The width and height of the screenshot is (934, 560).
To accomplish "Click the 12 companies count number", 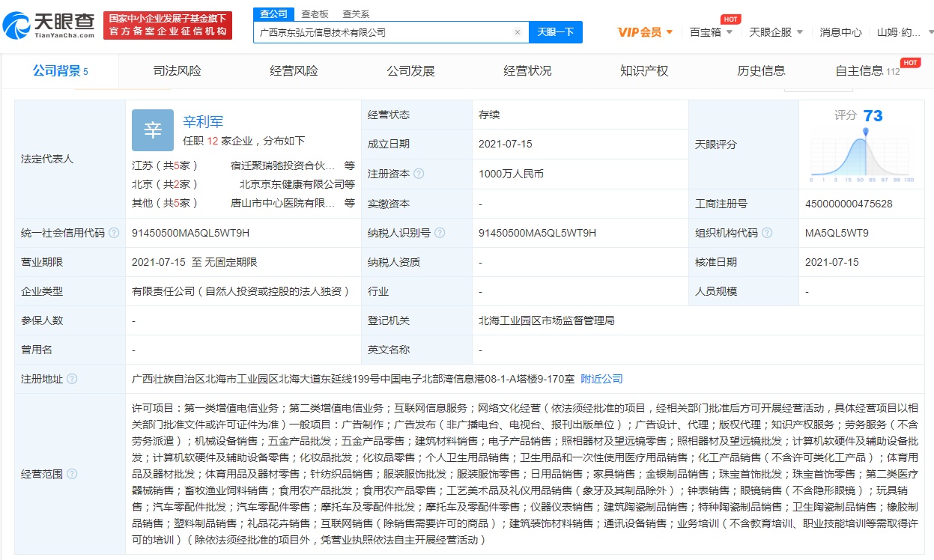I will tap(212, 141).
